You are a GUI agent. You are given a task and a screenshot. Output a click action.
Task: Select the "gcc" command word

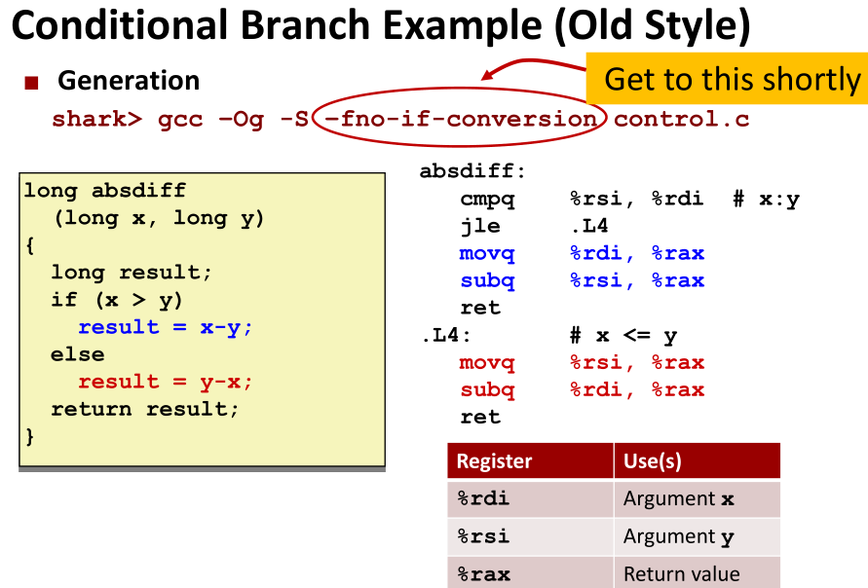coord(180,120)
